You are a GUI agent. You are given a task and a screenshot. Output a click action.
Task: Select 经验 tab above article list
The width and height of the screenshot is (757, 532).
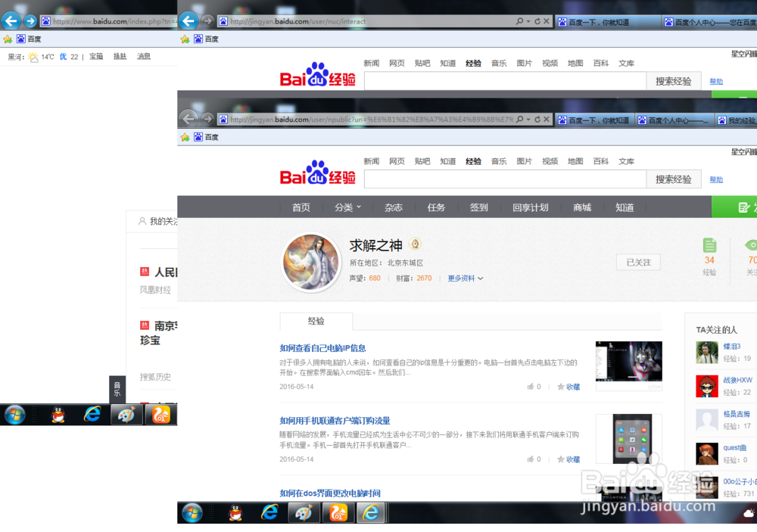point(316,321)
